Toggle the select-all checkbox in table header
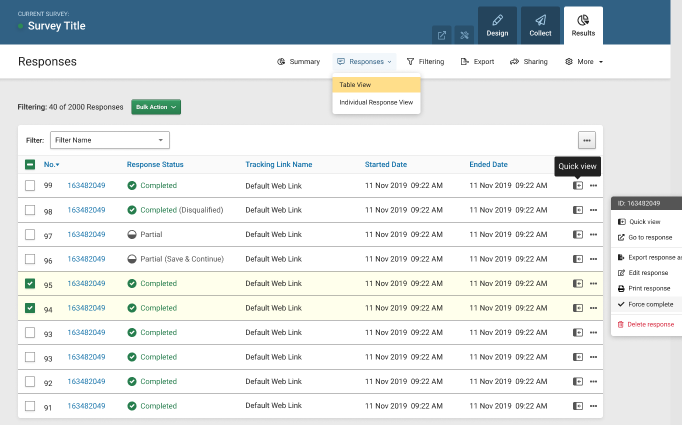Screen dimensions: 682x425 pos(30,164)
